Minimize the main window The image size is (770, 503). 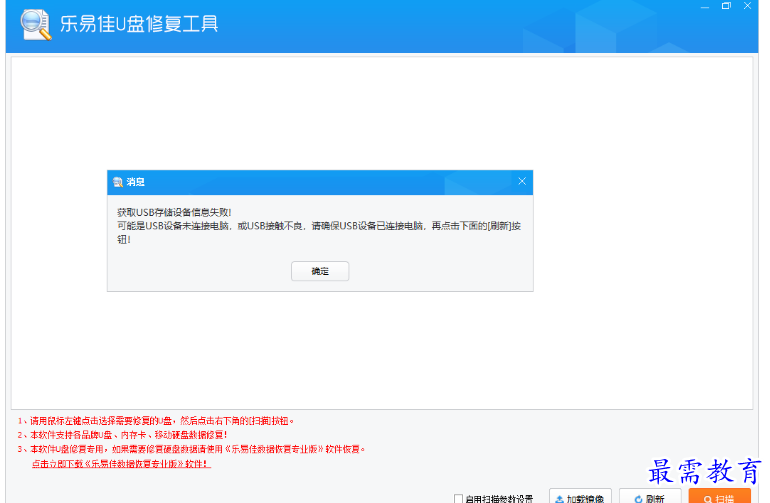coord(705,6)
